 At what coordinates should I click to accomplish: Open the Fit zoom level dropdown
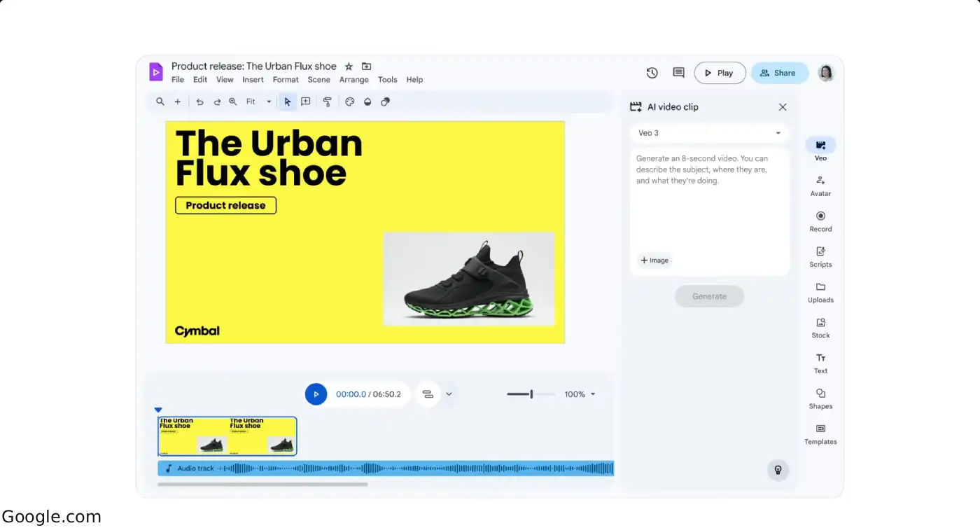click(x=258, y=102)
